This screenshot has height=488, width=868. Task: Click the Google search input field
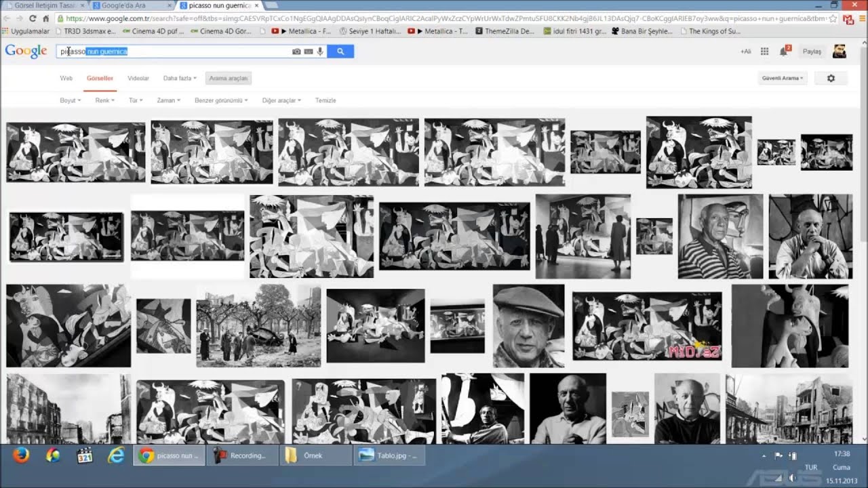[x=173, y=52]
